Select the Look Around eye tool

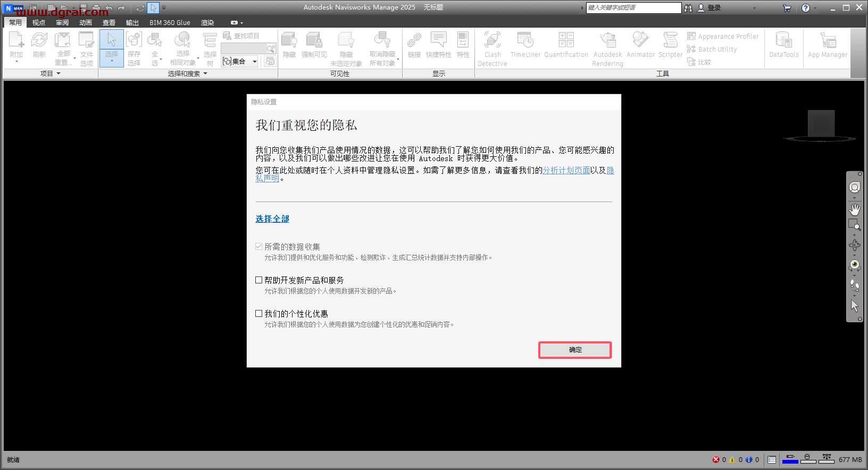click(x=855, y=265)
